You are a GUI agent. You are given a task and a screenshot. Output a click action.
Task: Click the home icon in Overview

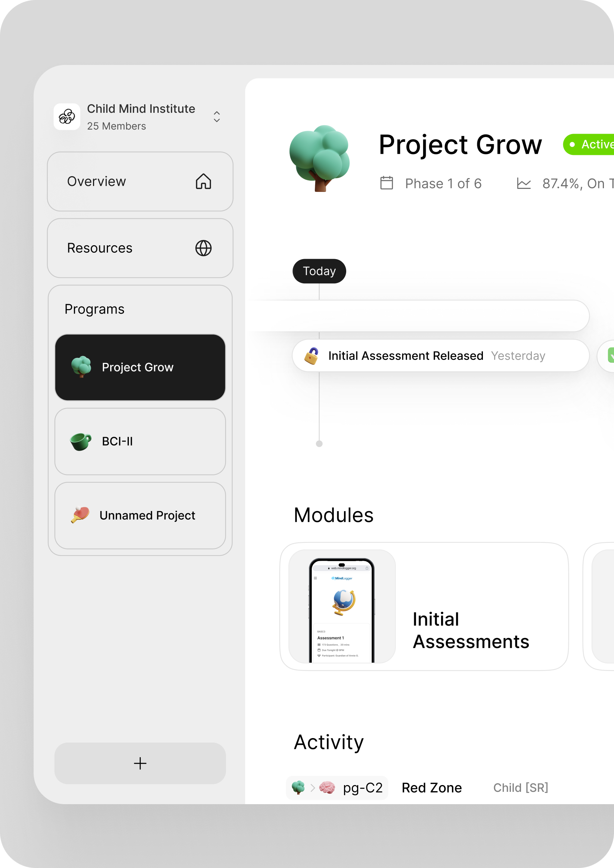pos(203,181)
